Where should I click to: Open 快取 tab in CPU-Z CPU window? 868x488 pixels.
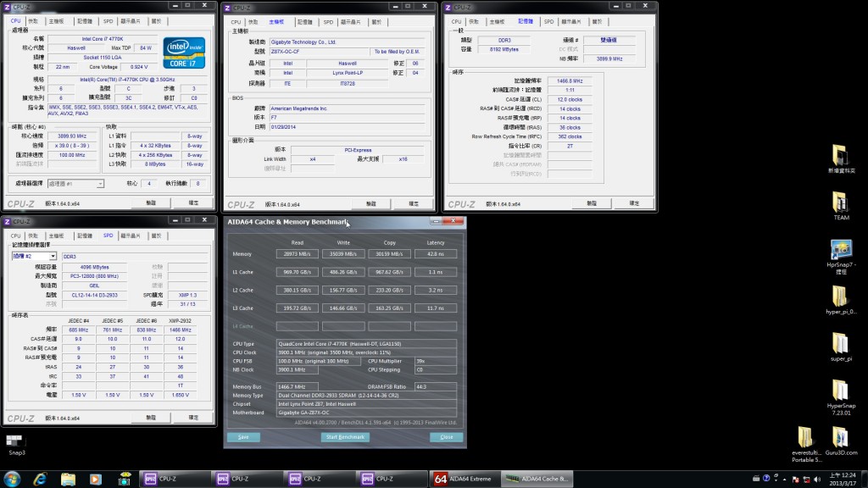pyautogui.click(x=33, y=21)
